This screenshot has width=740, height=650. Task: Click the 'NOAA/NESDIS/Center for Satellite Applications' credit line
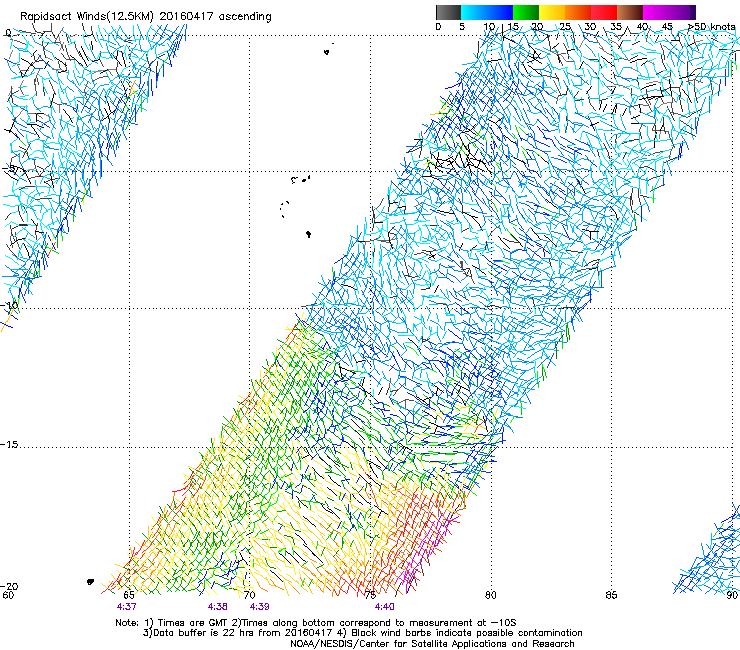pyautogui.click(x=399, y=644)
